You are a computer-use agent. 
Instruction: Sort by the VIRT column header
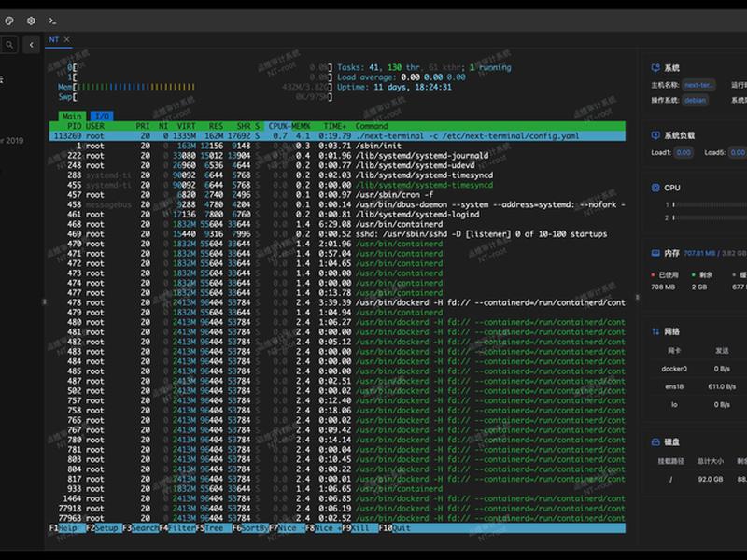(186, 126)
